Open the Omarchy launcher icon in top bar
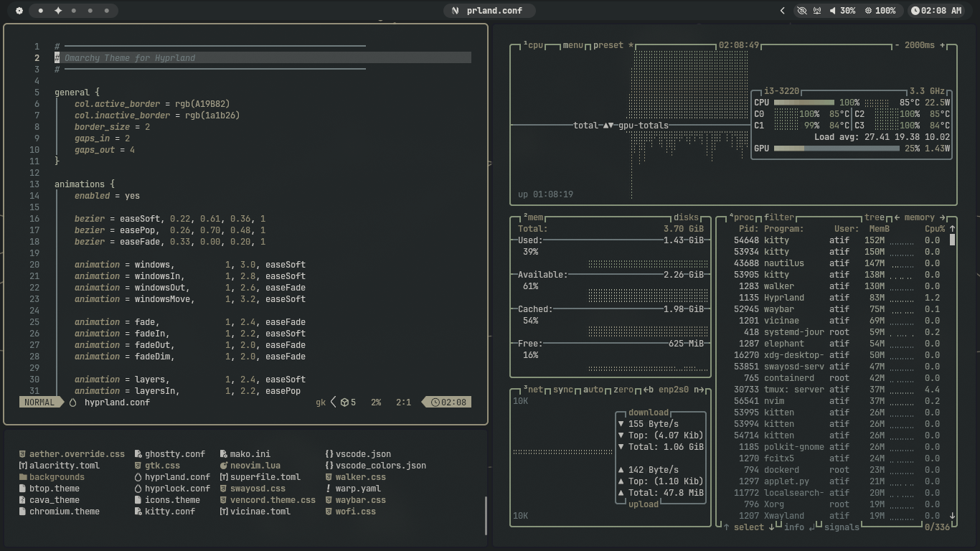The image size is (980, 551). click(19, 11)
